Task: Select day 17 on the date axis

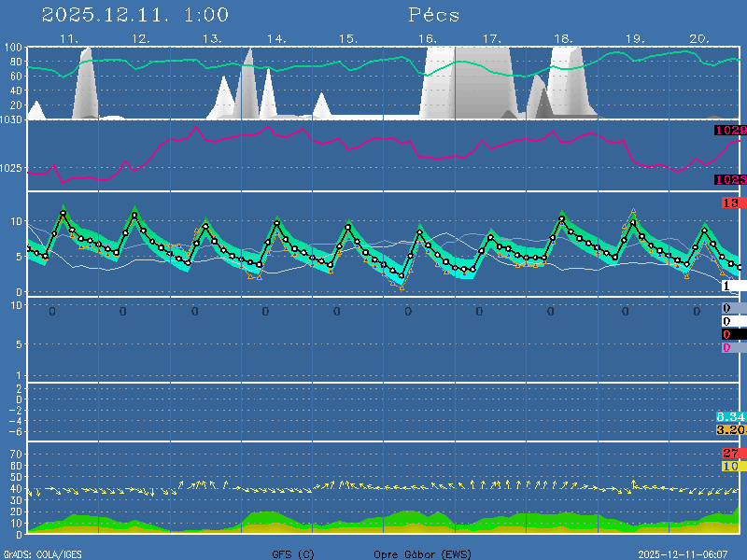Action: (x=491, y=39)
